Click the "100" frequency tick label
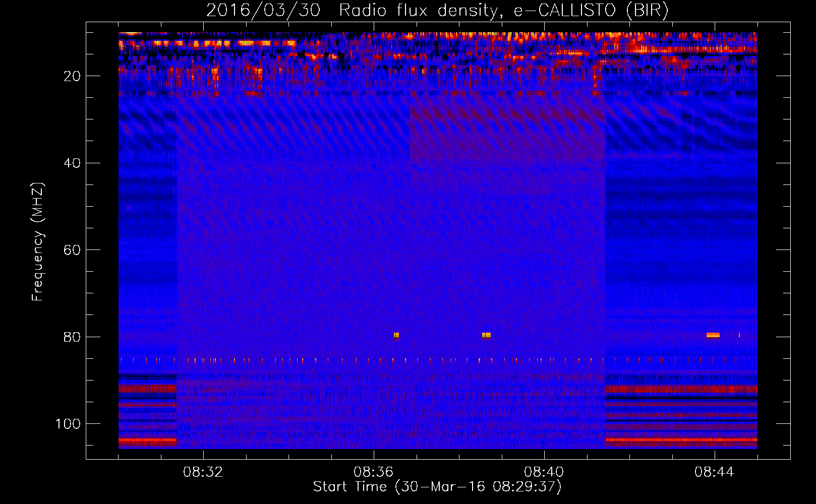 68,424
